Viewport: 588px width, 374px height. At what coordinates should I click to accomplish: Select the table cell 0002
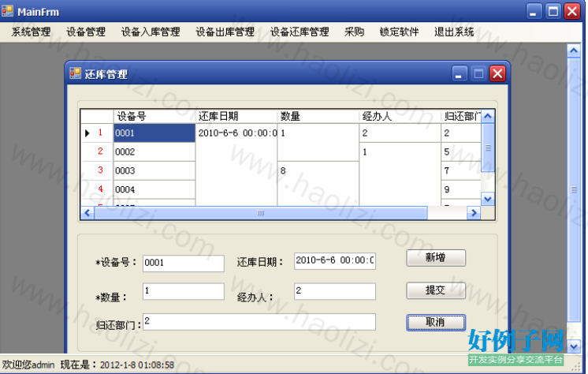tap(154, 151)
